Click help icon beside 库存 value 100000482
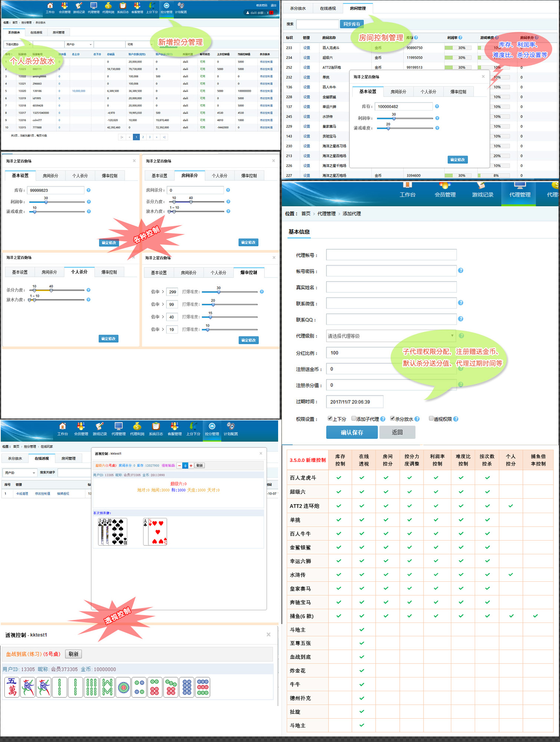The image size is (560, 742). [437, 106]
